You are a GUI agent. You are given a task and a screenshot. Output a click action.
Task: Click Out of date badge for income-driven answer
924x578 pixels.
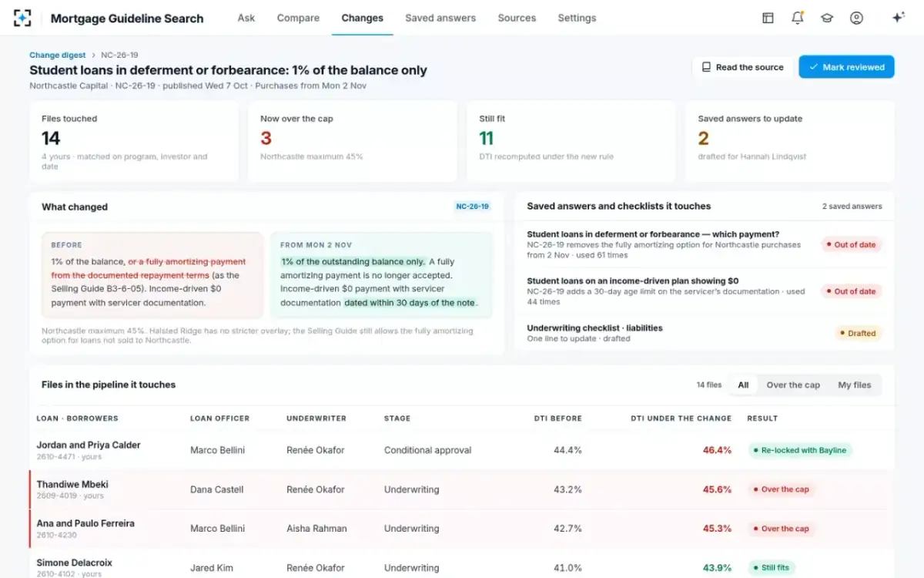coord(851,291)
